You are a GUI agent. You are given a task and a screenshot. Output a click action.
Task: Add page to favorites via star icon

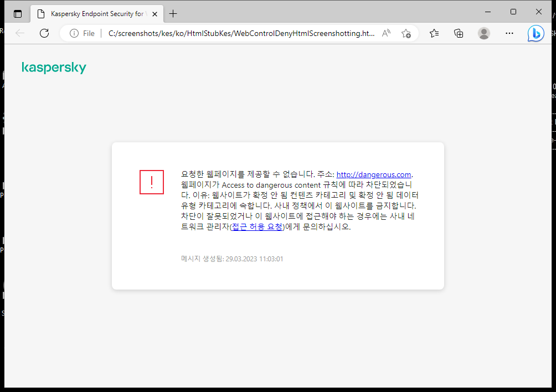(x=407, y=33)
